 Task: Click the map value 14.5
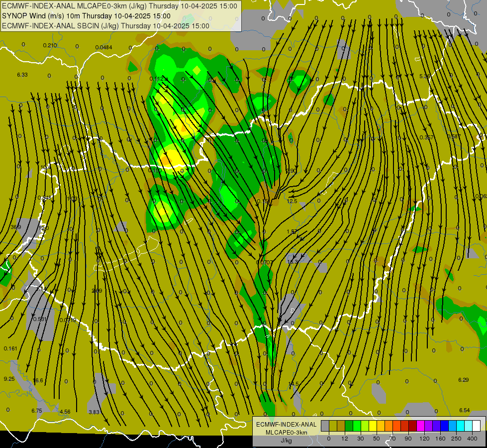(x=293, y=384)
